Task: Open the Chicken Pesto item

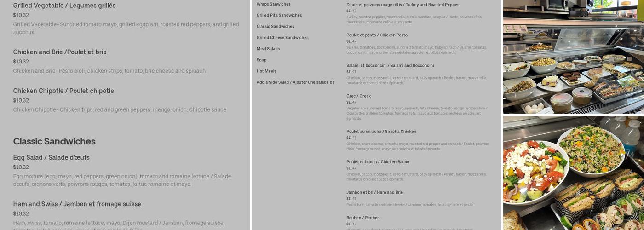Action: pos(377,35)
